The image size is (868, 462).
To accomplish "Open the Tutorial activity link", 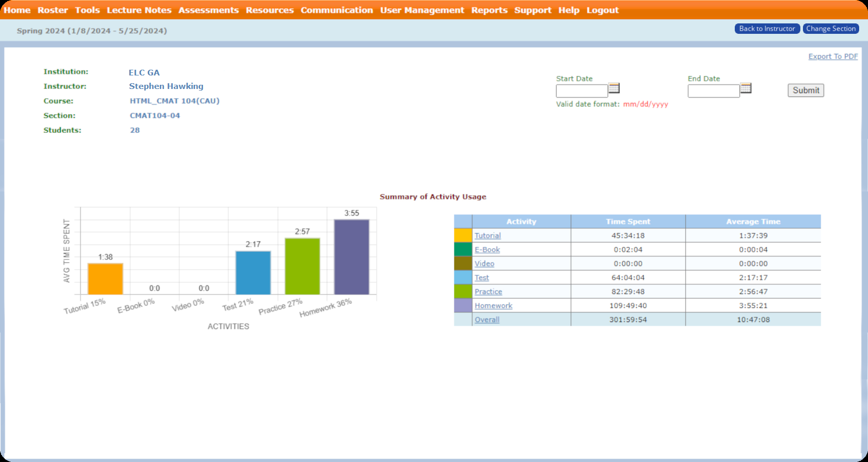I will (488, 236).
